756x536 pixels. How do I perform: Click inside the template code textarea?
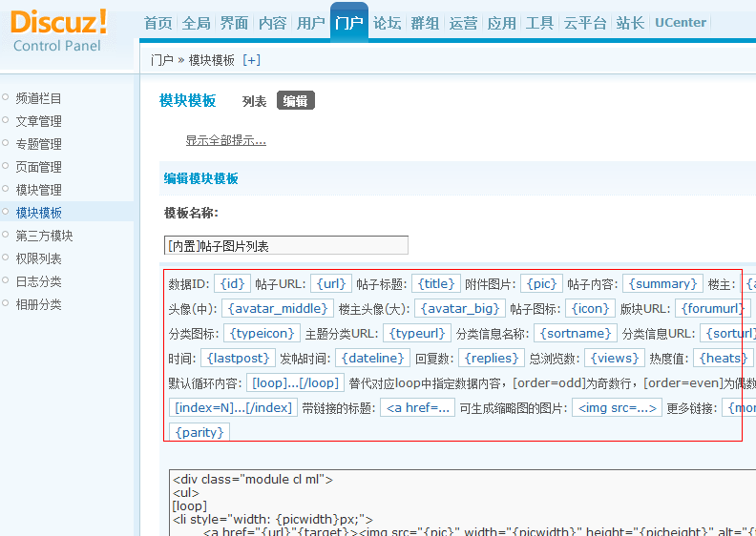458,502
